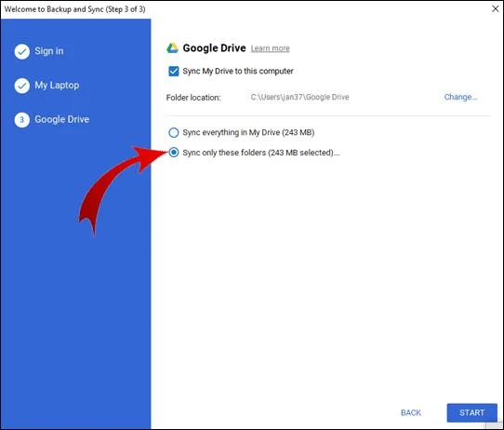Click the Sign in step checkmark icon
The image size is (504, 430).
22,51
